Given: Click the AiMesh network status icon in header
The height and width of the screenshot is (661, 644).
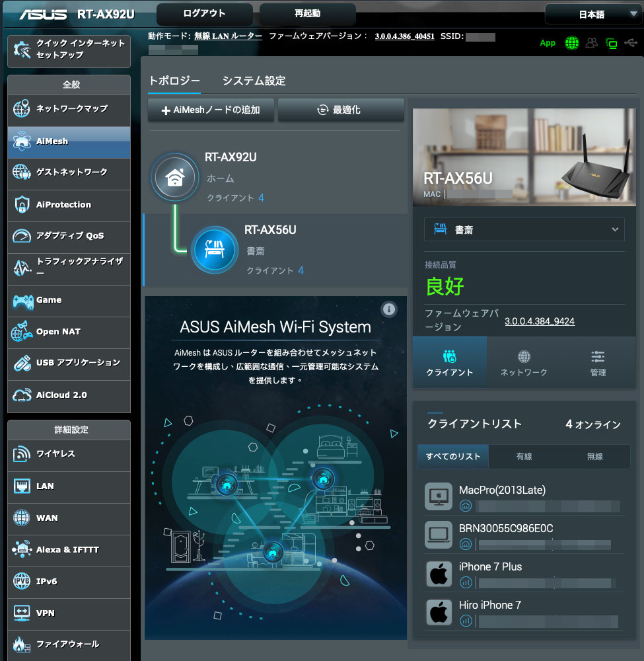Looking at the screenshot, I should tap(611, 43).
